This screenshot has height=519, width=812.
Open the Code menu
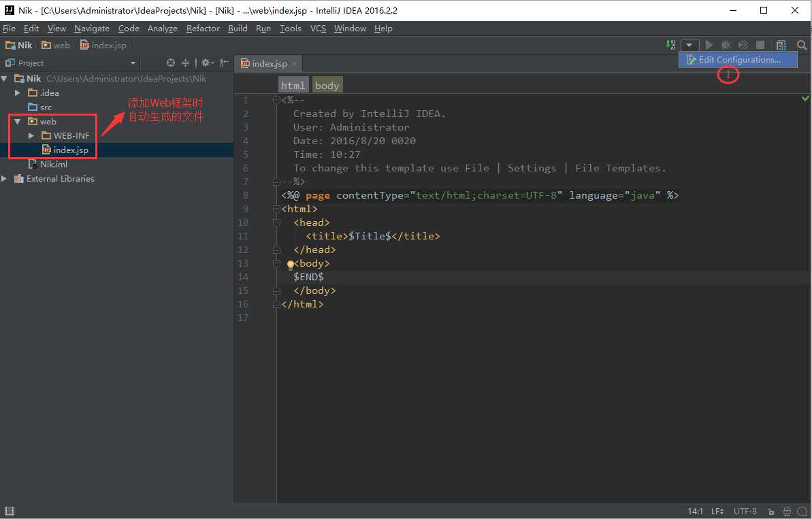point(129,29)
